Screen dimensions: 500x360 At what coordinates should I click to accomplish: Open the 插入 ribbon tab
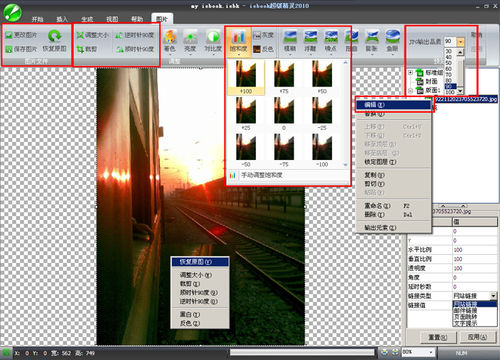pyautogui.click(x=62, y=19)
